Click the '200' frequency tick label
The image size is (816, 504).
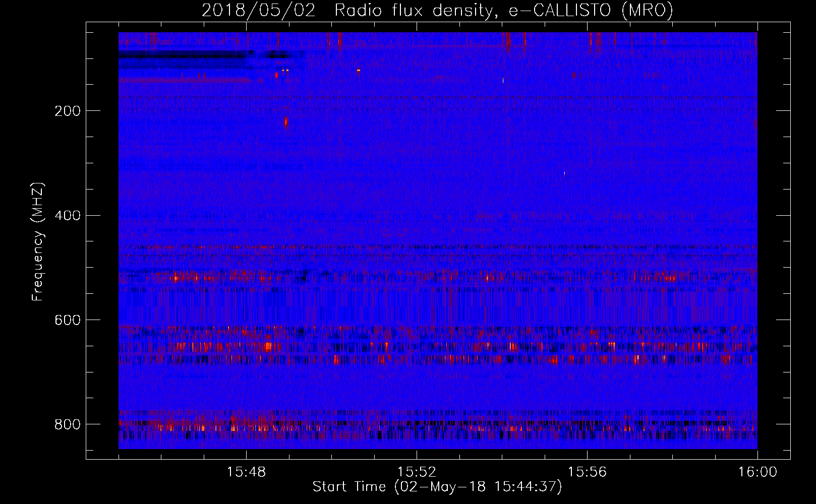[x=67, y=111]
